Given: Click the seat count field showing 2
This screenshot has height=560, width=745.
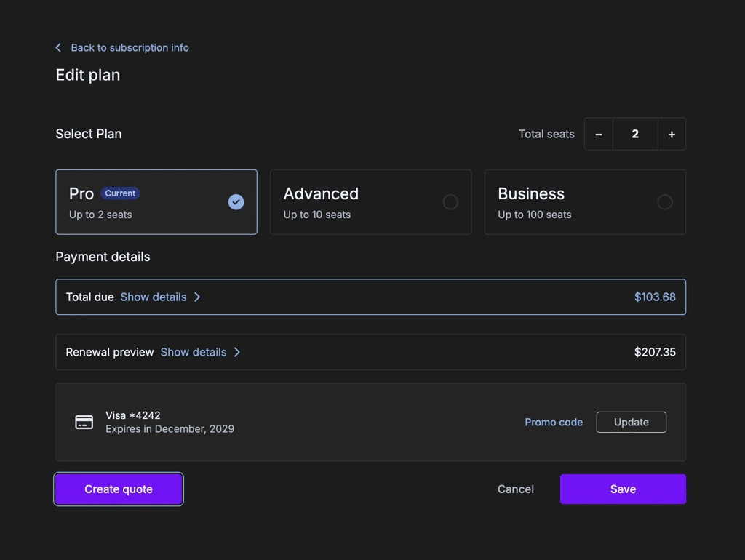Looking at the screenshot, I should [635, 134].
